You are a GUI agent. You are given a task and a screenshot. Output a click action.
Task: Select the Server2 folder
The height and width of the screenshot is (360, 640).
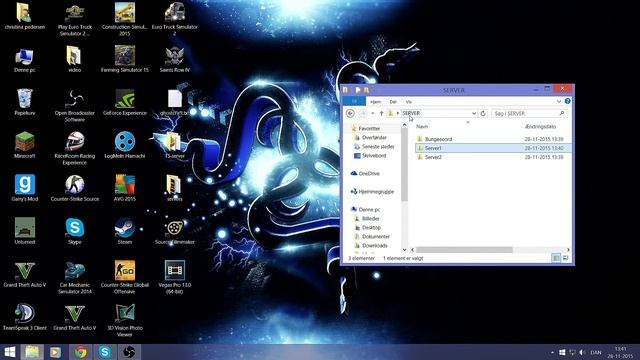[x=433, y=157]
